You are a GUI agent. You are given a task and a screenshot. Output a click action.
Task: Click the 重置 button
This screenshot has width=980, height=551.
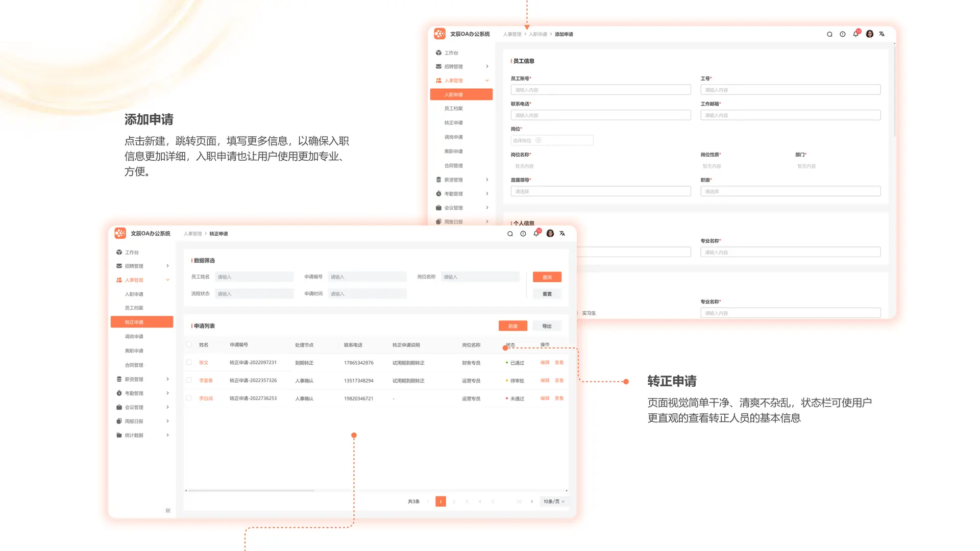coord(547,294)
